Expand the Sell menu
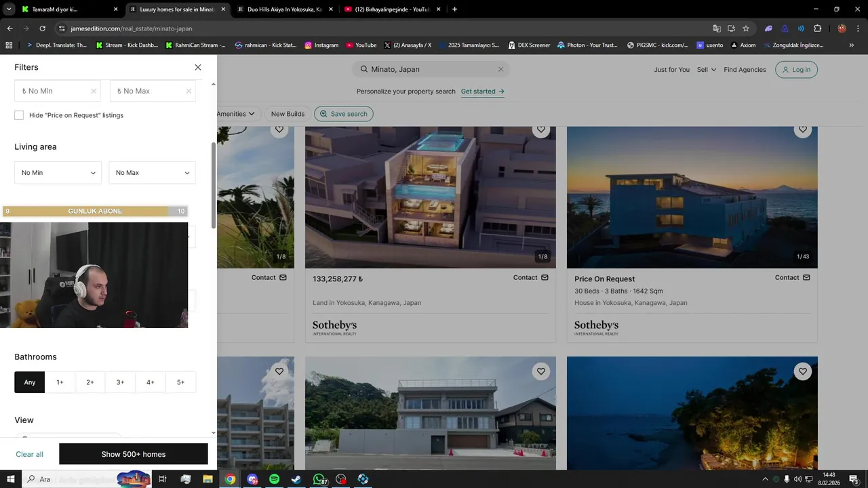868x488 pixels. (x=707, y=70)
